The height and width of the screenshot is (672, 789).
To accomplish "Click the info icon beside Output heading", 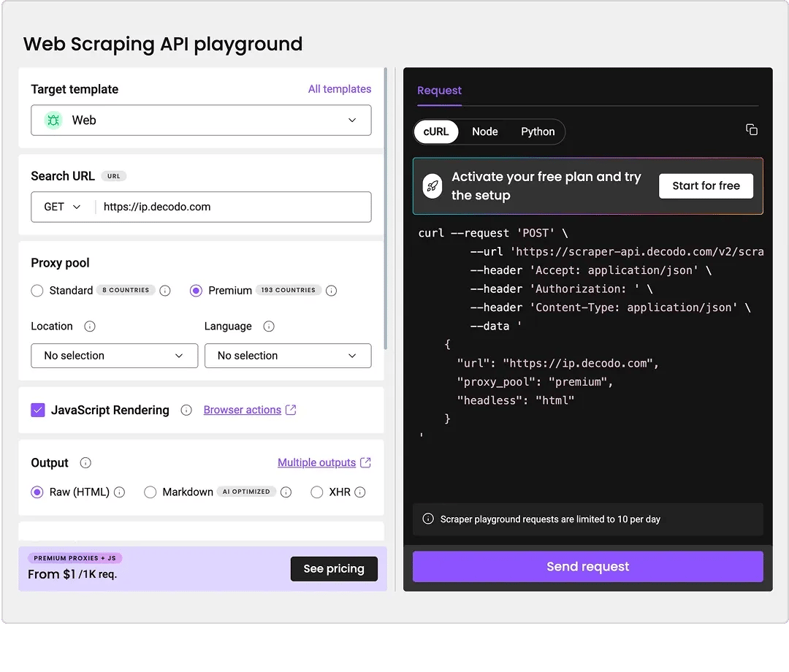I will (x=85, y=463).
